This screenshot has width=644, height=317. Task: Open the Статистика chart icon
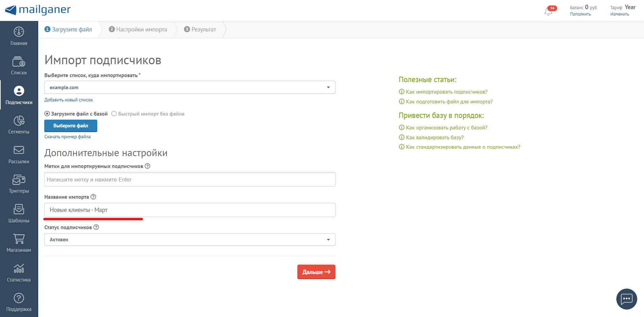19,268
